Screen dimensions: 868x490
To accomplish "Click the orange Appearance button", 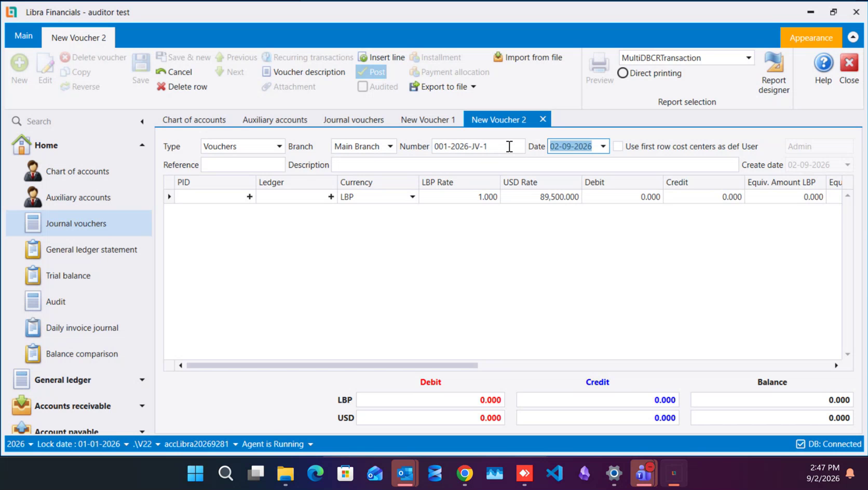I will coord(811,37).
